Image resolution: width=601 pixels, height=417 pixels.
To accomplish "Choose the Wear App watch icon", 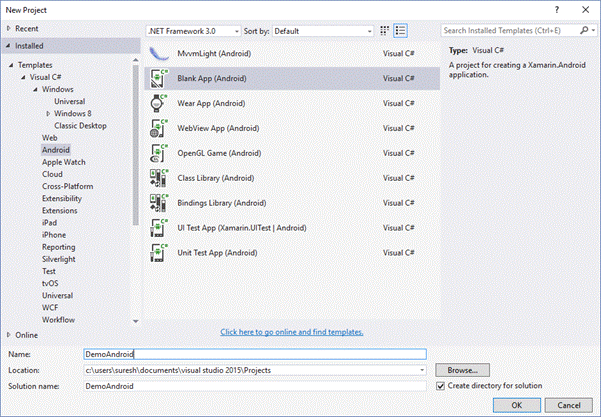I will [159, 103].
